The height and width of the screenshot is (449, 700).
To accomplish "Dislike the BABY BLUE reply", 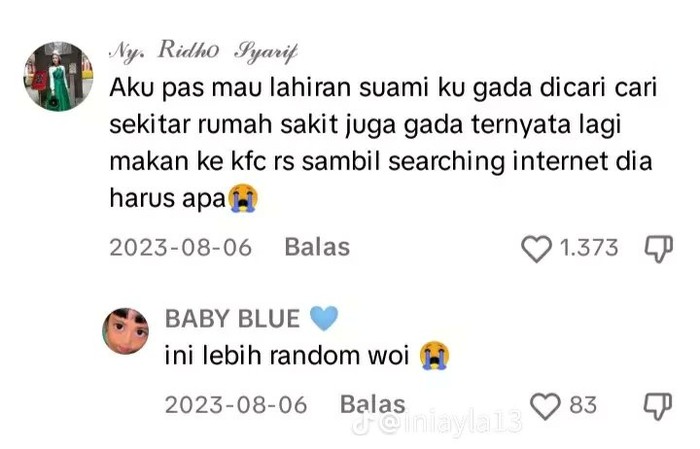I will 658,406.
